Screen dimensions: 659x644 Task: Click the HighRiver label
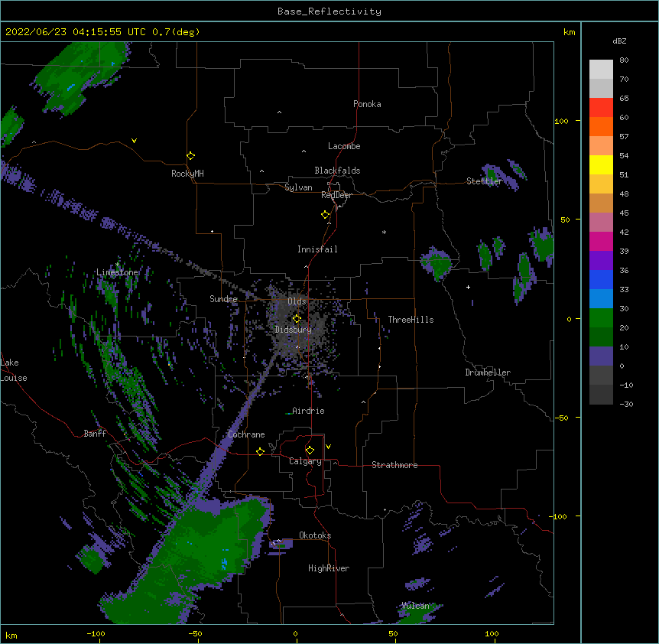click(329, 568)
